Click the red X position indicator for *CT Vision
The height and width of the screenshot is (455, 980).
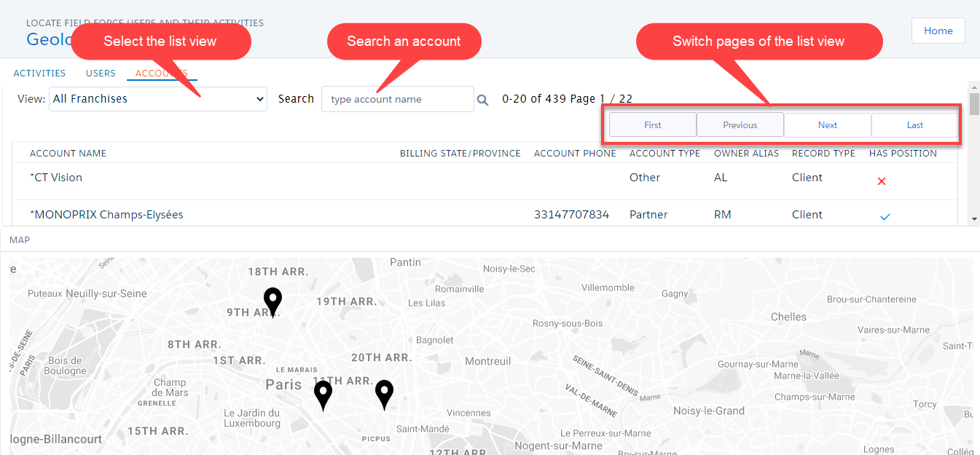coord(882,181)
